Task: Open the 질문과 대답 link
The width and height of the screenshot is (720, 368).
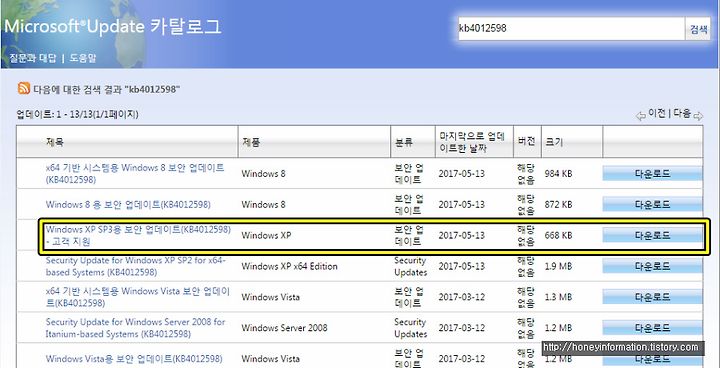Action: click(x=33, y=58)
